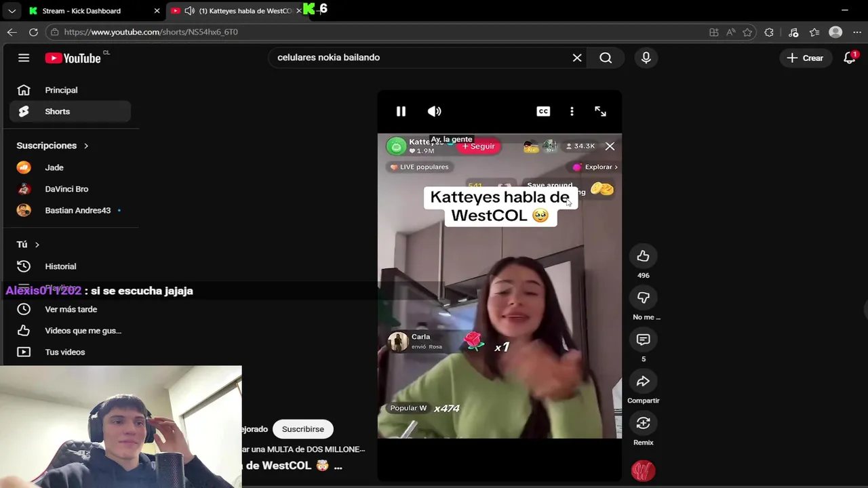868x488 pixels.
Task: Mute the tab via tab speaker icon
Action: click(189, 11)
